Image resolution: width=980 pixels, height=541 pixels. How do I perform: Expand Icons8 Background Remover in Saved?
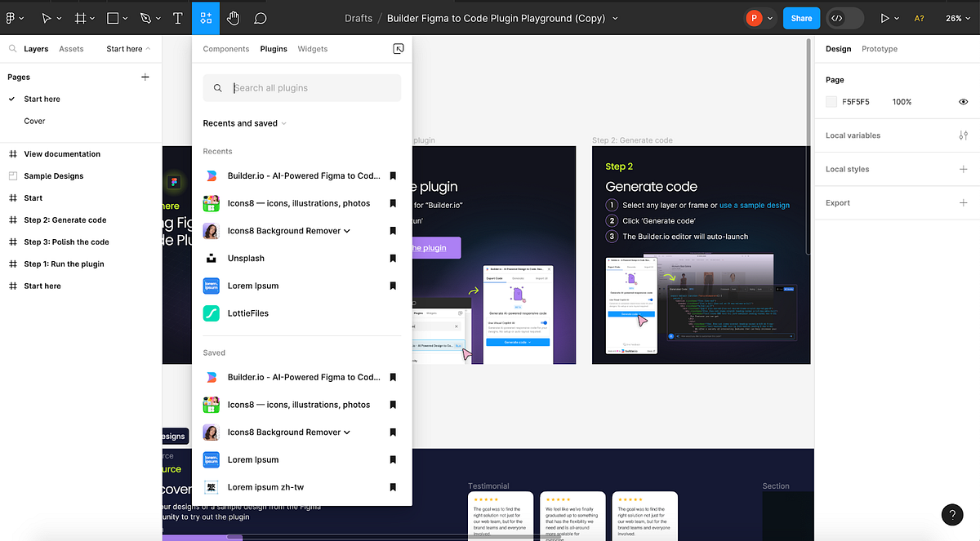coord(347,432)
